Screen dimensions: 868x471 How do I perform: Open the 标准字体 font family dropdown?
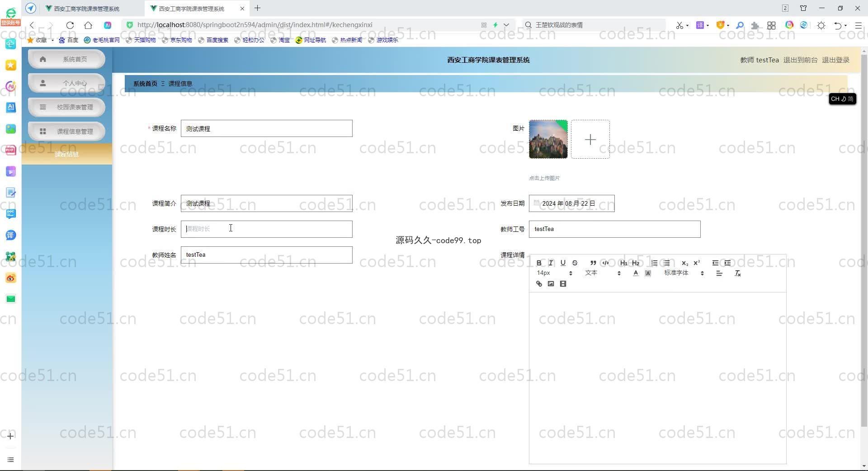[x=684, y=273]
